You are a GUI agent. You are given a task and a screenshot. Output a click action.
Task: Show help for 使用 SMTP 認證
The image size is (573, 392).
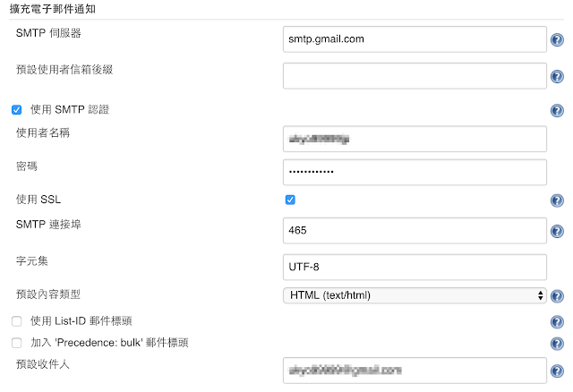557,110
